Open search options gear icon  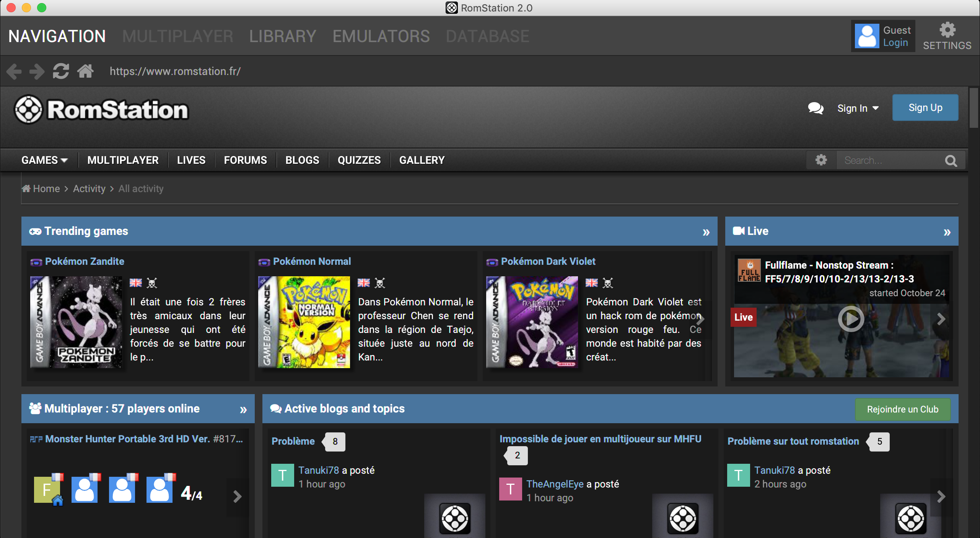tap(821, 160)
